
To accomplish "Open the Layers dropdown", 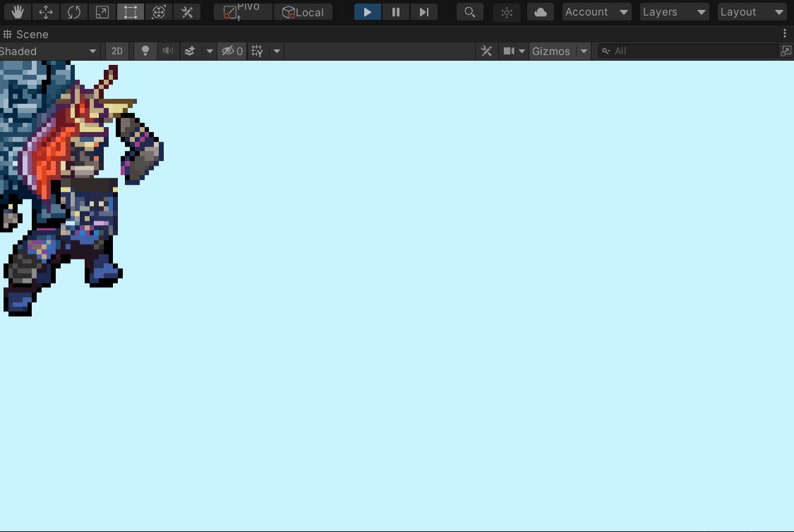I will (674, 12).
